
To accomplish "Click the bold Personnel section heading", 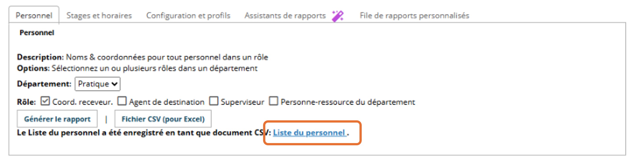I will tap(37, 33).
